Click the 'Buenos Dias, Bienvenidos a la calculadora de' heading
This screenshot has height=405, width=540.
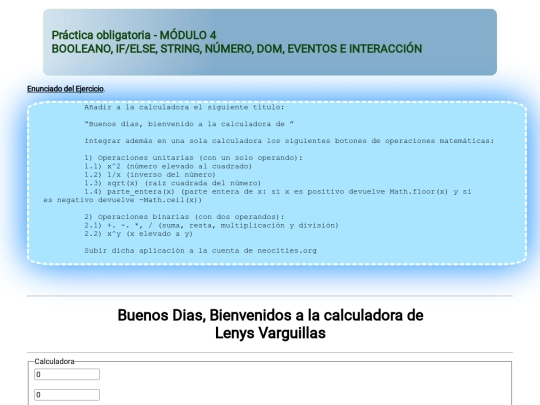(x=270, y=315)
